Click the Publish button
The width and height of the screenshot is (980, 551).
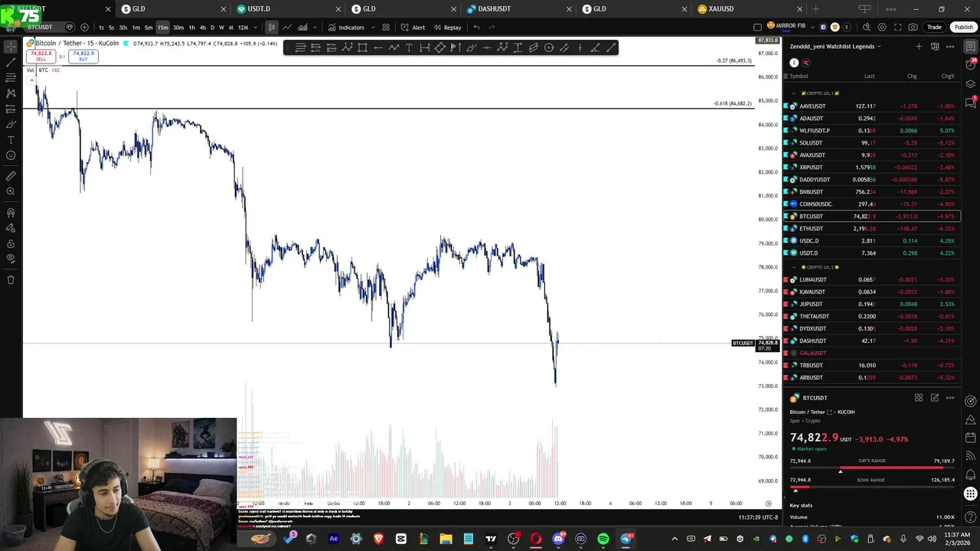coord(963,28)
